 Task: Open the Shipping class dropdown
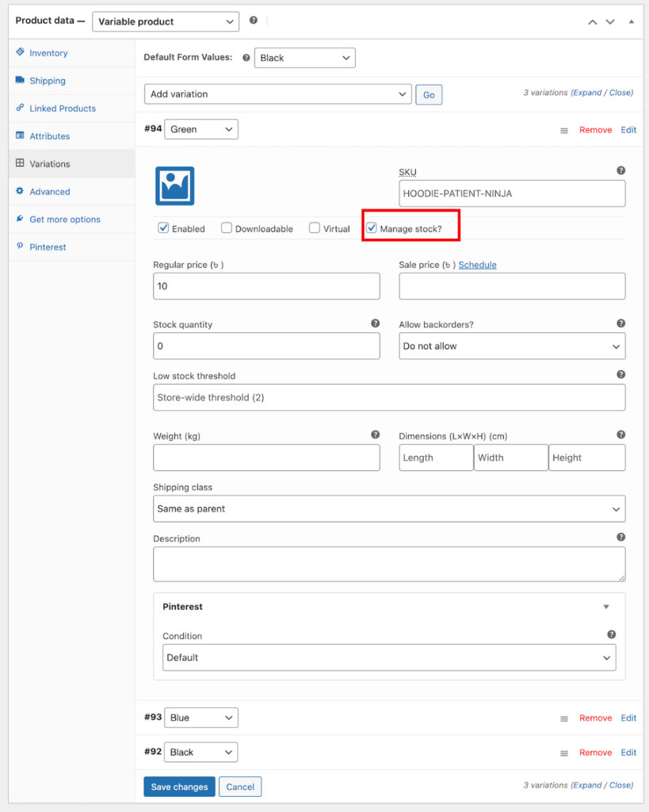(x=389, y=508)
